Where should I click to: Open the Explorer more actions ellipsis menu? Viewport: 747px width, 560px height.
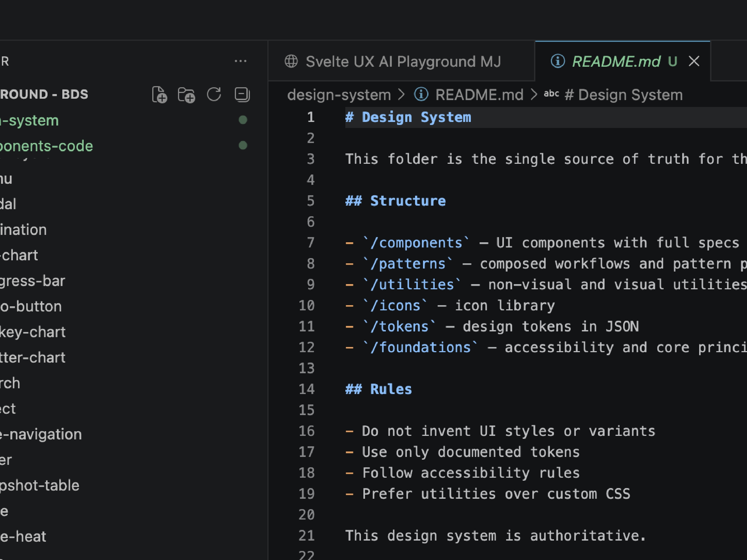240,61
